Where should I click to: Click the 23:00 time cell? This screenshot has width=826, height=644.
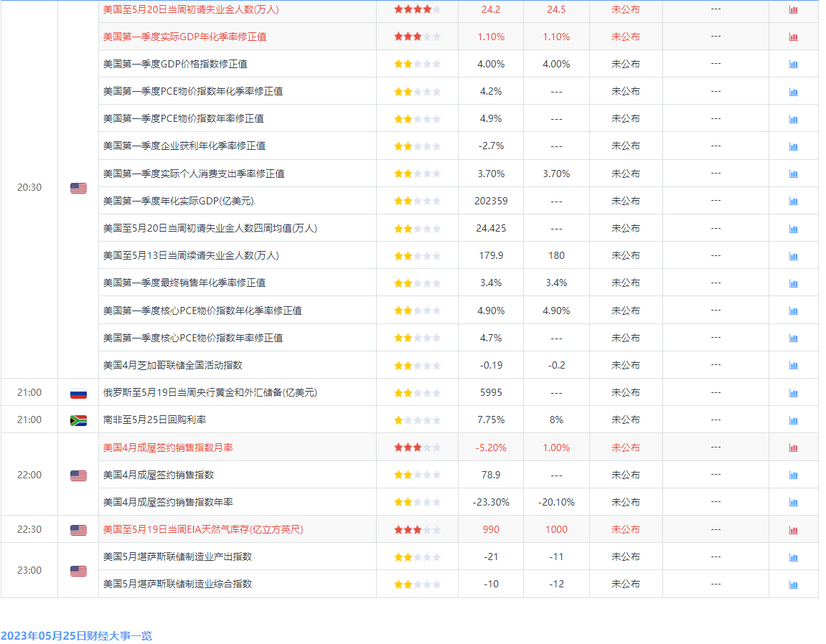[29, 570]
